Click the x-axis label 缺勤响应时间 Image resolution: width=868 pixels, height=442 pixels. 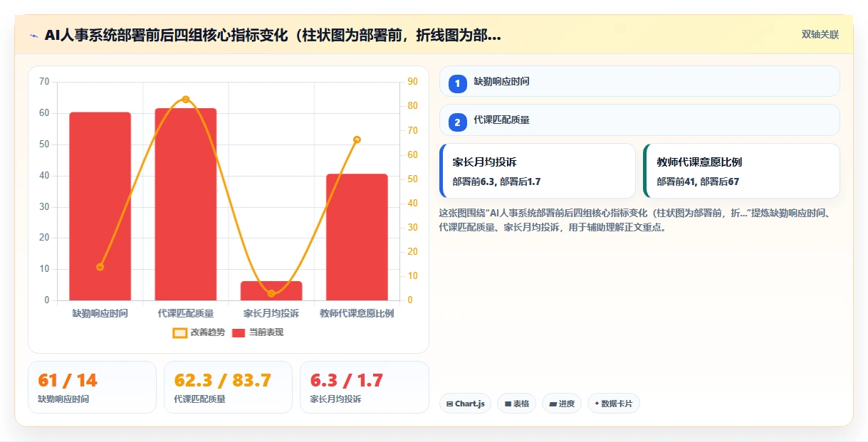tap(100, 313)
